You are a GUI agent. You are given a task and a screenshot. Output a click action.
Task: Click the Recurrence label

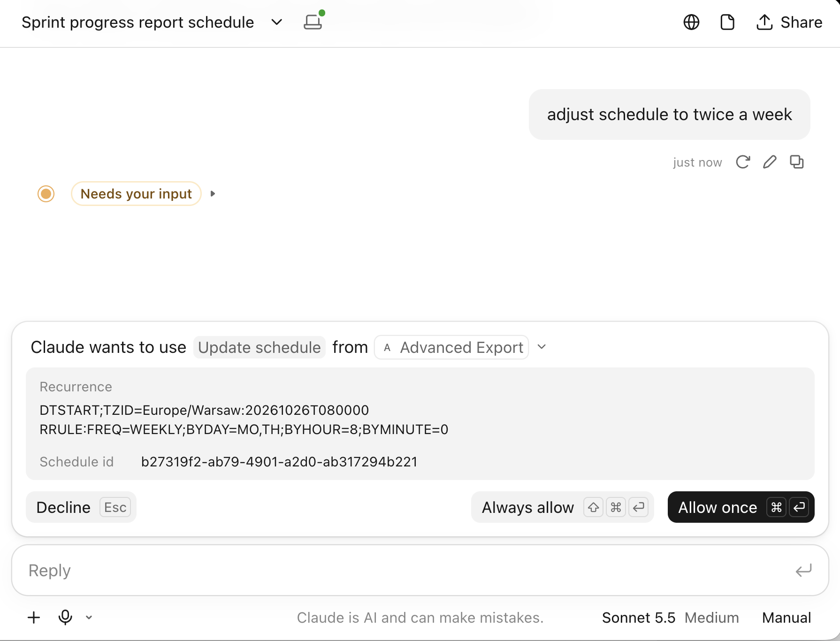[x=76, y=387]
